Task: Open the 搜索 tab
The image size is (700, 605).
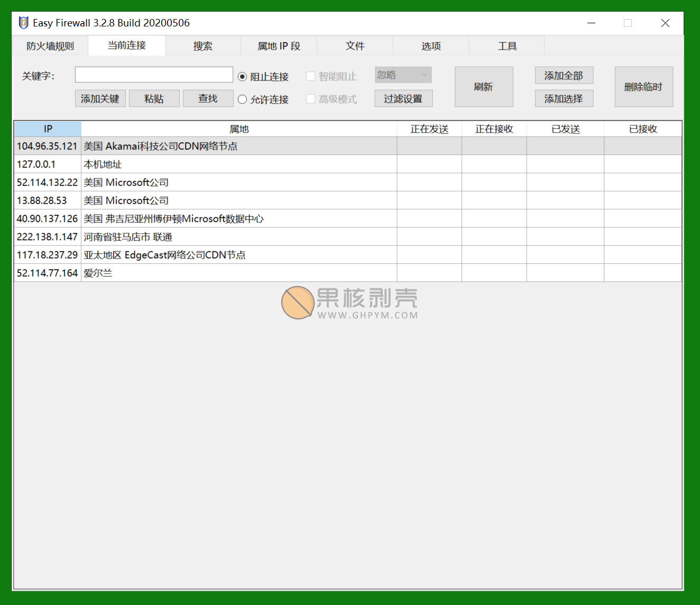Action: [x=202, y=46]
